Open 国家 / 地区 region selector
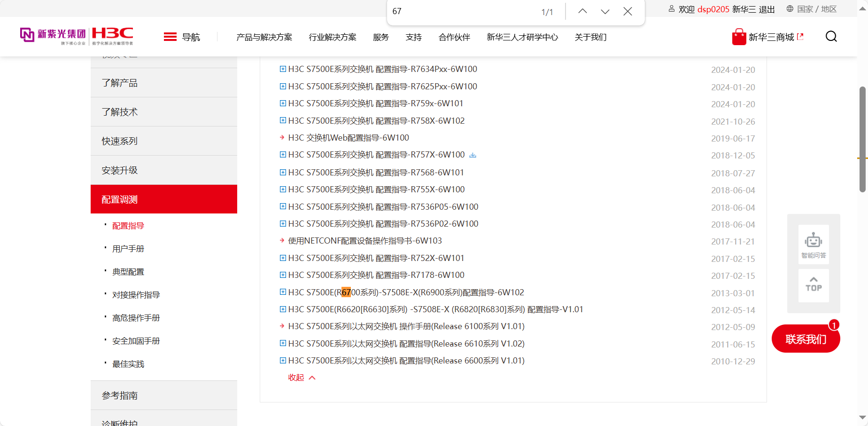The image size is (868, 426). 817,9
